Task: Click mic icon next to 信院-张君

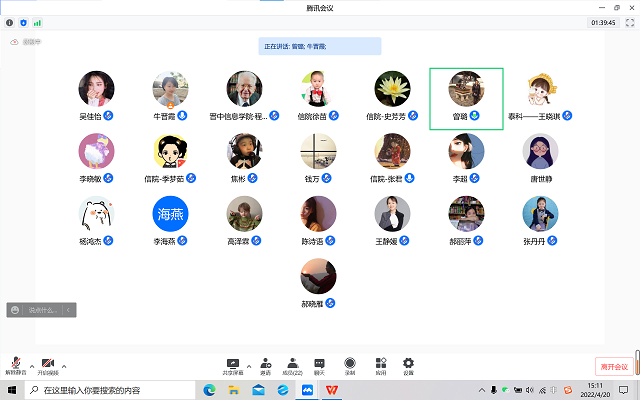Action: click(x=409, y=178)
